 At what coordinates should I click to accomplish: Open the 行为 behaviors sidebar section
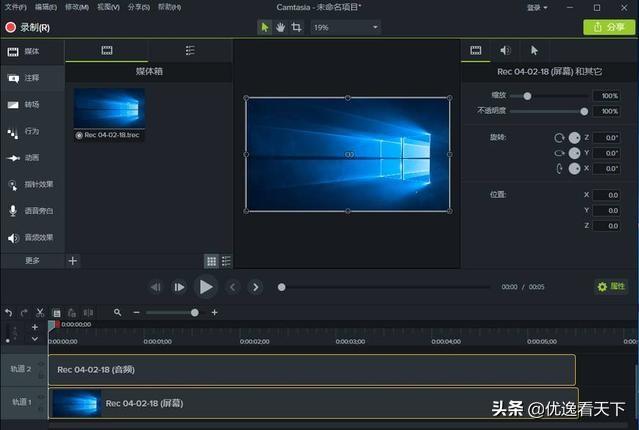(32, 131)
